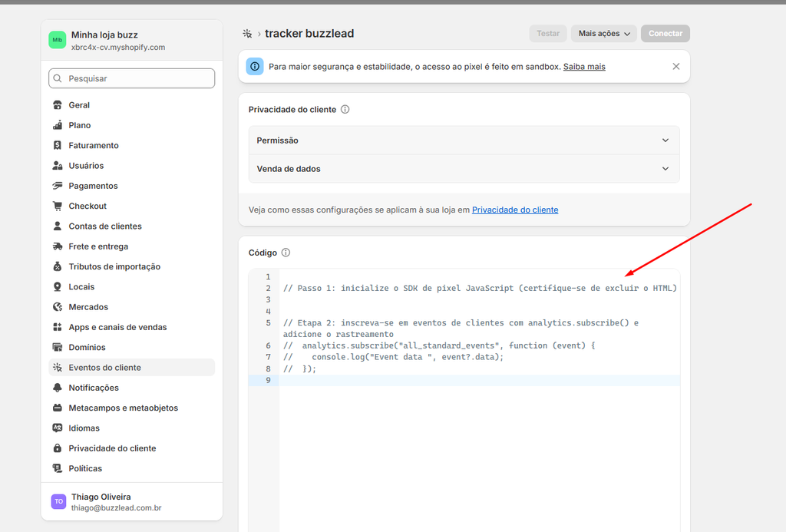Click the Testar button
Screen dimensions: 786x532
548,34
